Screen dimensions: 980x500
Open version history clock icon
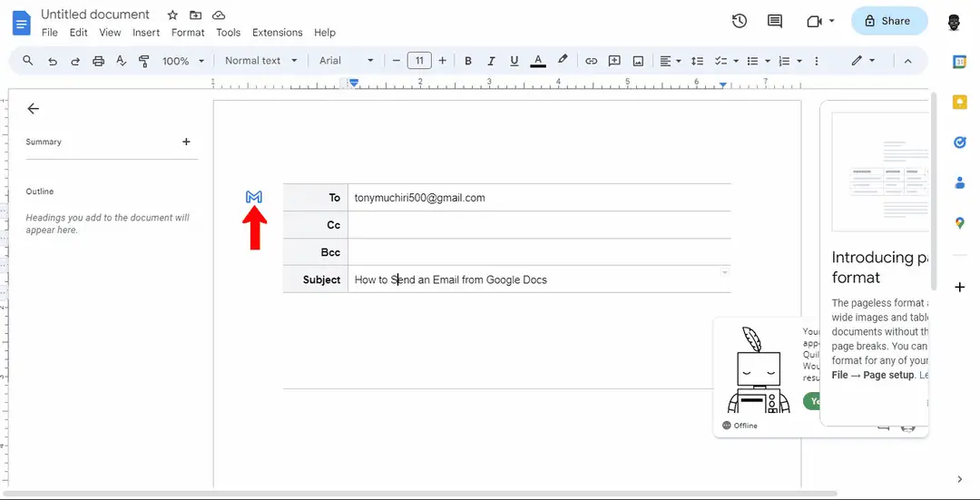tap(740, 21)
